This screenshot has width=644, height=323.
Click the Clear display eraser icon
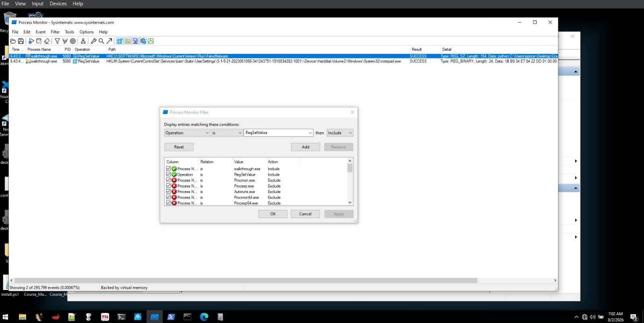pyautogui.click(x=47, y=41)
